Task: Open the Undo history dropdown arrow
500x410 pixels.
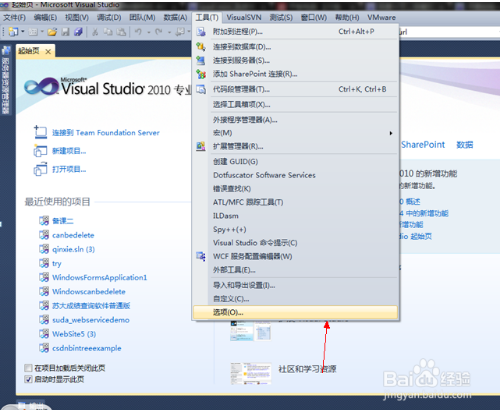Action: [x=149, y=32]
